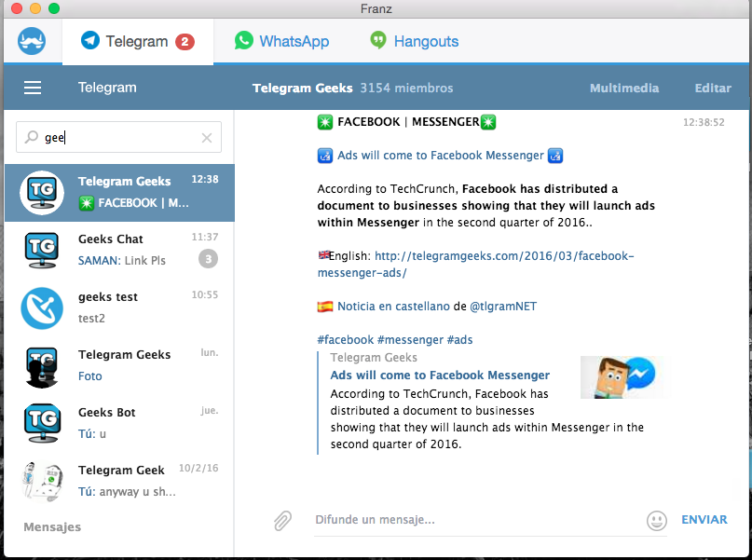Screen dimensions: 752x560
Task: Click the macOS green maximize button
Action: 54,8
